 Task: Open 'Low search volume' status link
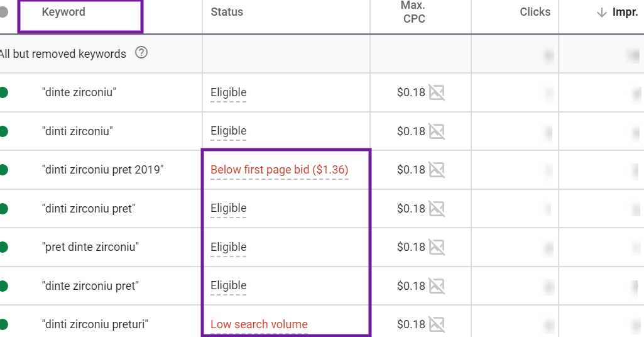click(259, 324)
